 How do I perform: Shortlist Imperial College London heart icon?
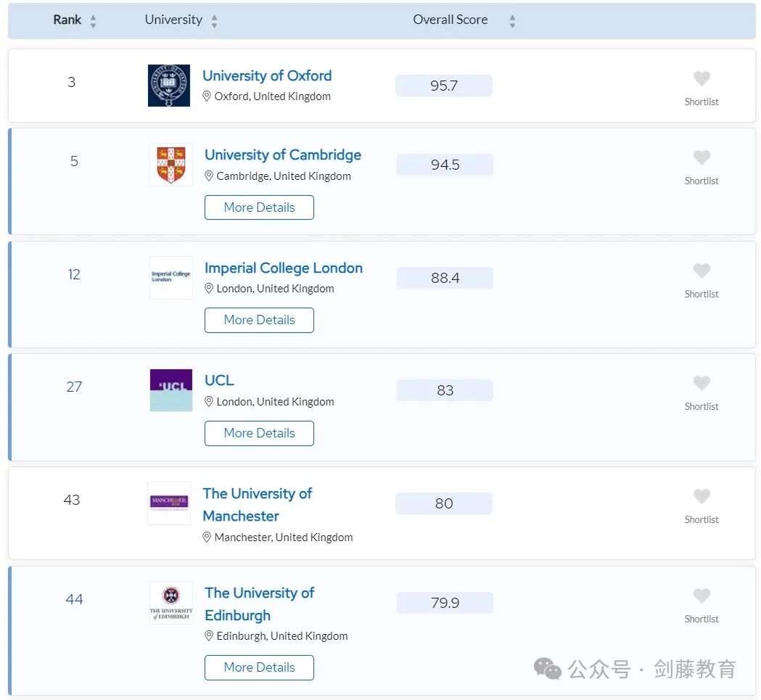pos(702,271)
